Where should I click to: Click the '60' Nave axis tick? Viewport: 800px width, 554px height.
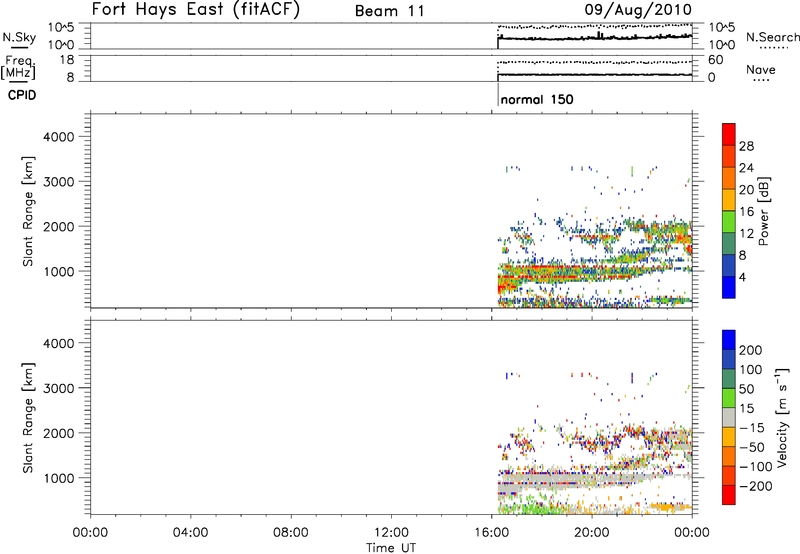point(715,60)
